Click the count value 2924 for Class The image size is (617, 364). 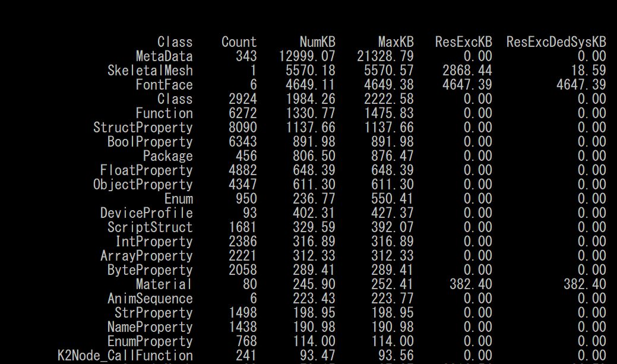click(x=243, y=99)
